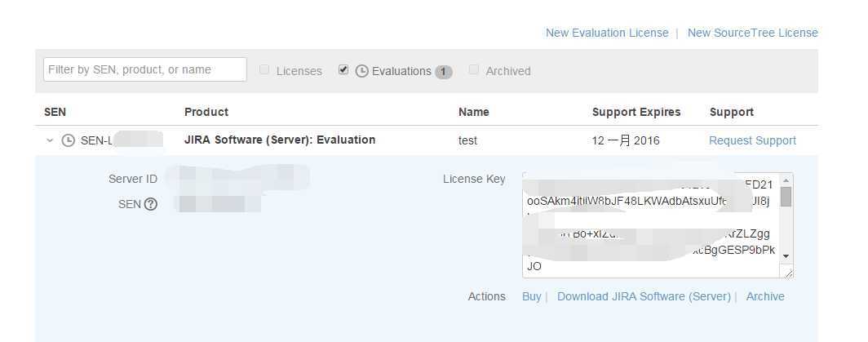Click the License Key label
This screenshot has width=868, height=342.
pos(474,179)
